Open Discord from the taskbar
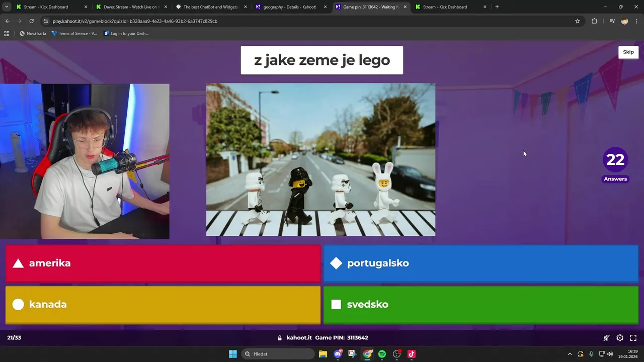The height and width of the screenshot is (362, 644). point(338,354)
